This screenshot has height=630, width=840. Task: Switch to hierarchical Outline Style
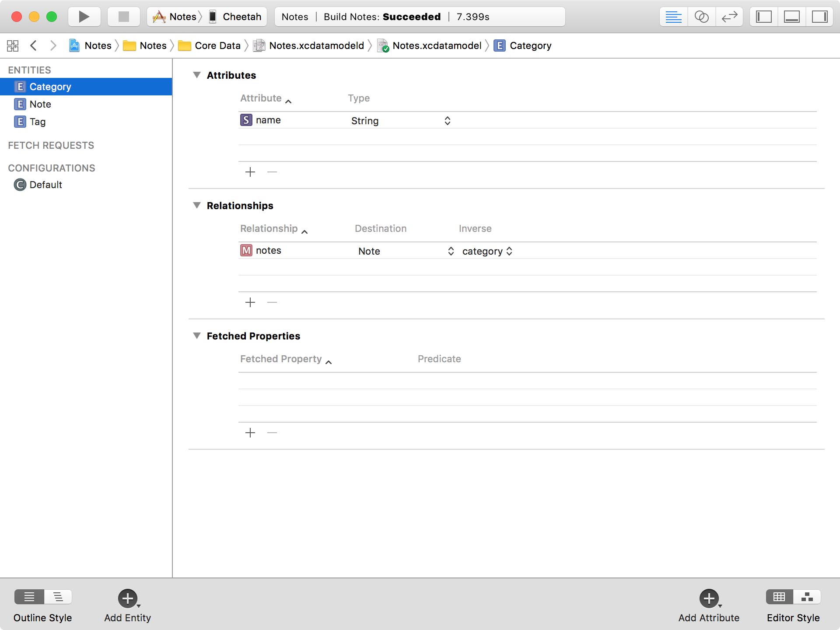point(57,596)
